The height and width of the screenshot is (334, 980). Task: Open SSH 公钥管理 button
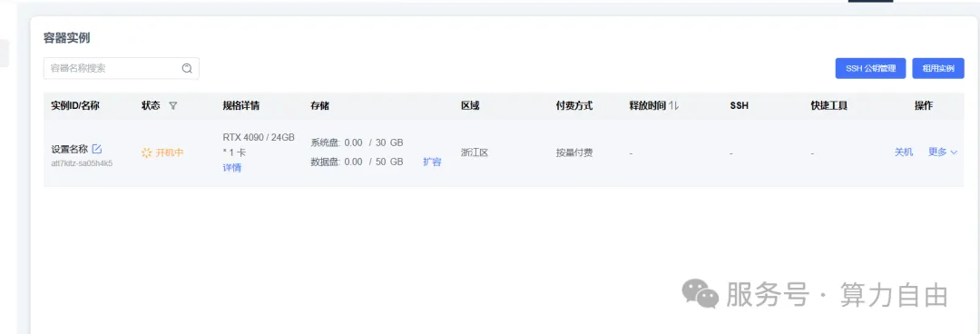870,69
